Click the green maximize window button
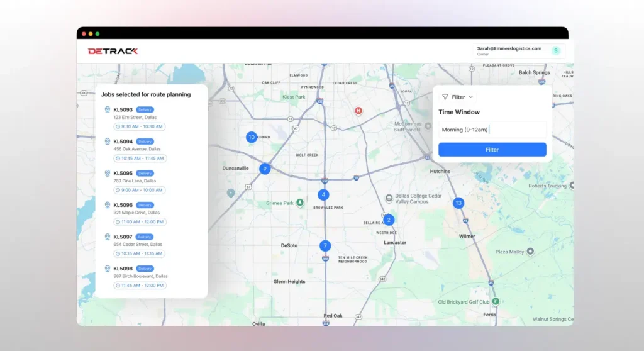Image resolution: width=644 pixels, height=351 pixels. [x=97, y=34]
